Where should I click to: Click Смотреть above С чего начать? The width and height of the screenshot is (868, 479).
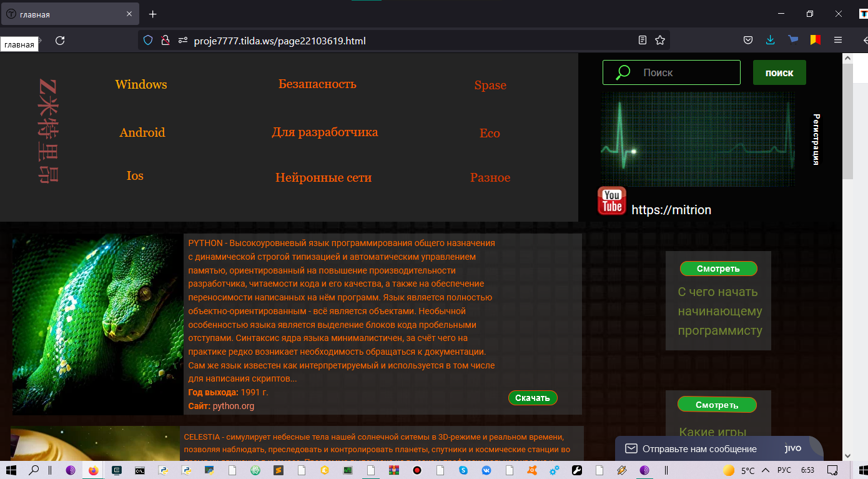pos(718,269)
